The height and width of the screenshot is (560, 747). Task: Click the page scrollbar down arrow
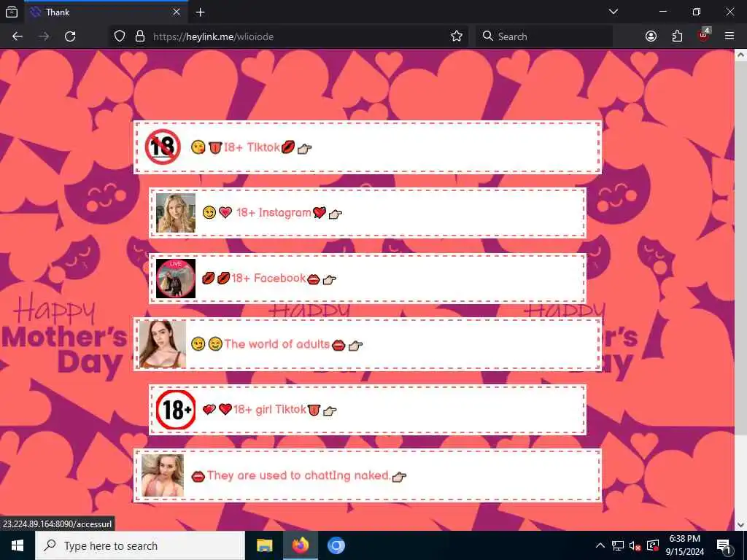tap(740, 525)
